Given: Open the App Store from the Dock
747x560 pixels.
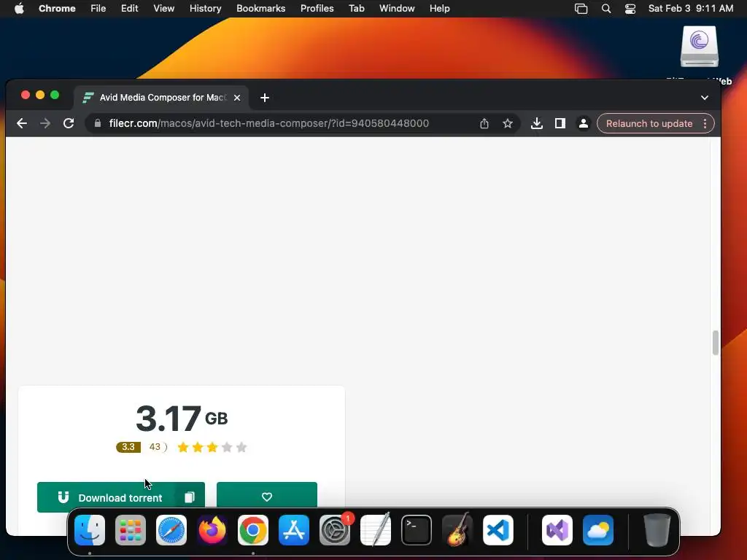Looking at the screenshot, I should 294,530.
